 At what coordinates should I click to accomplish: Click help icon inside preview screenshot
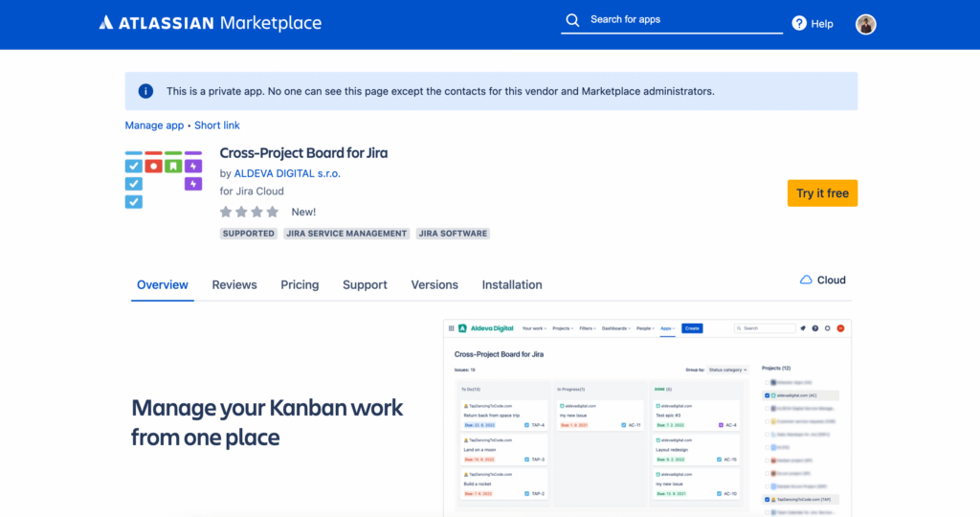pos(815,328)
